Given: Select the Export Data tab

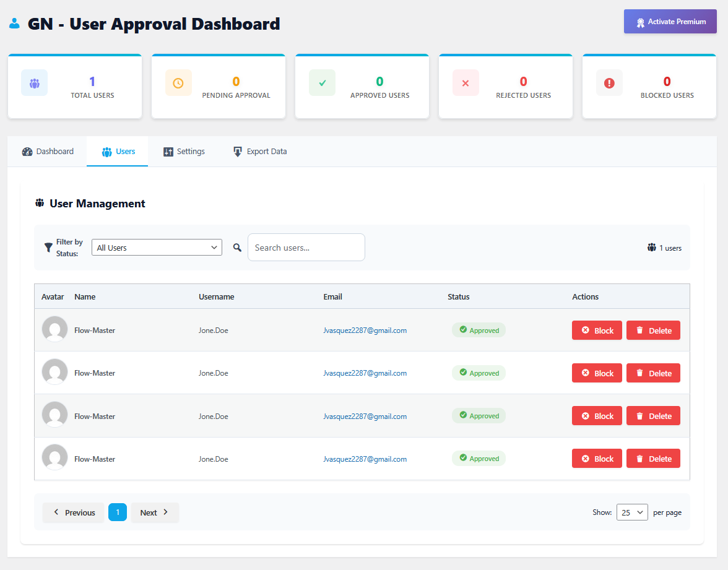Looking at the screenshot, I should coord(259,151).
